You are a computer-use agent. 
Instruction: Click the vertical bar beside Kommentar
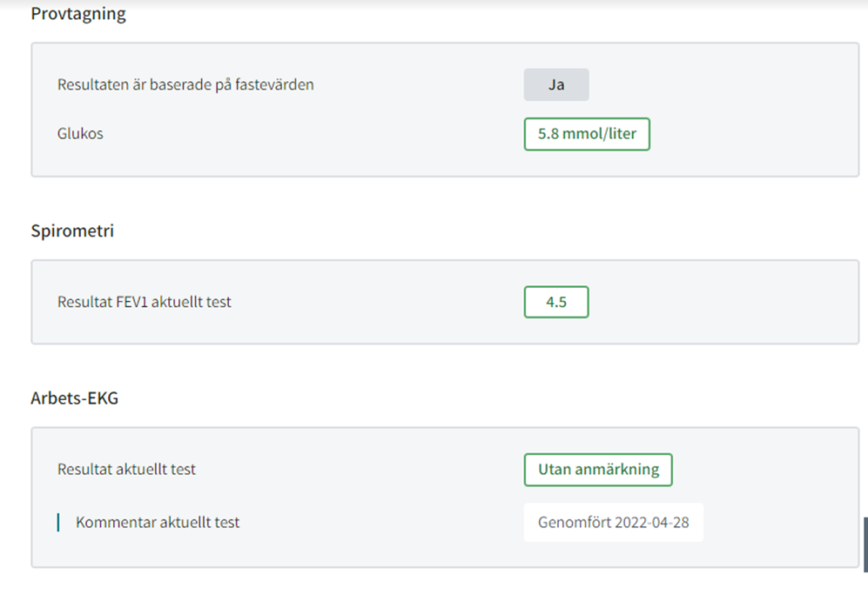click(x=58, y=522)
